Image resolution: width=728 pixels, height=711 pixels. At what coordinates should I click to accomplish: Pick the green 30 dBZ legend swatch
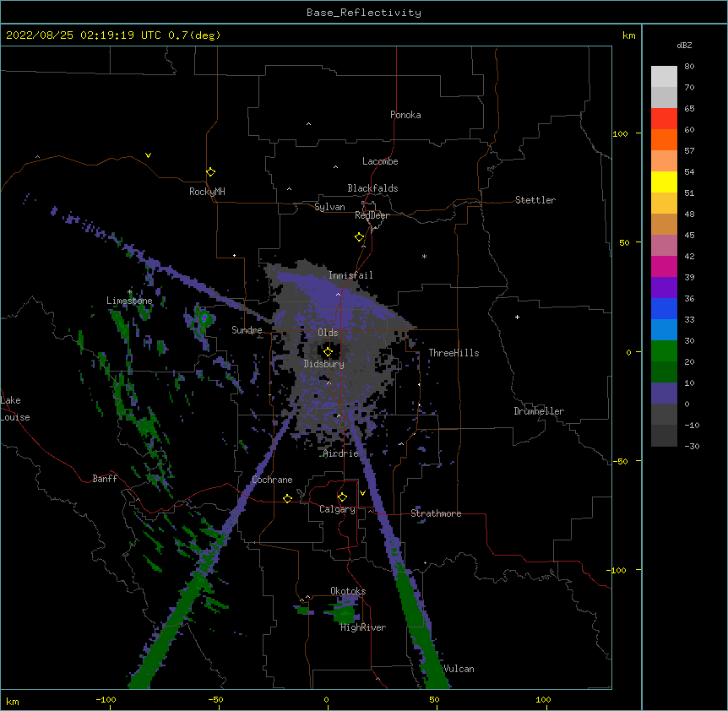[664, 351]
